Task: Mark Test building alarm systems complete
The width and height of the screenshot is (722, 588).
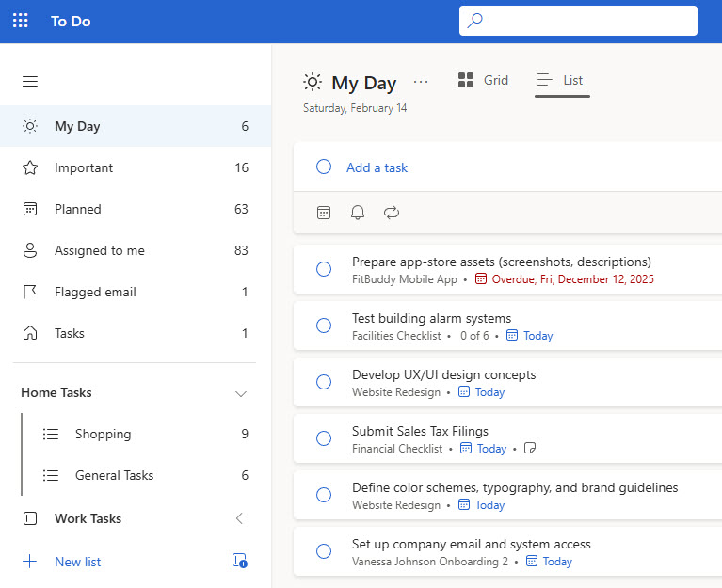Action: (x=324, y=326)
